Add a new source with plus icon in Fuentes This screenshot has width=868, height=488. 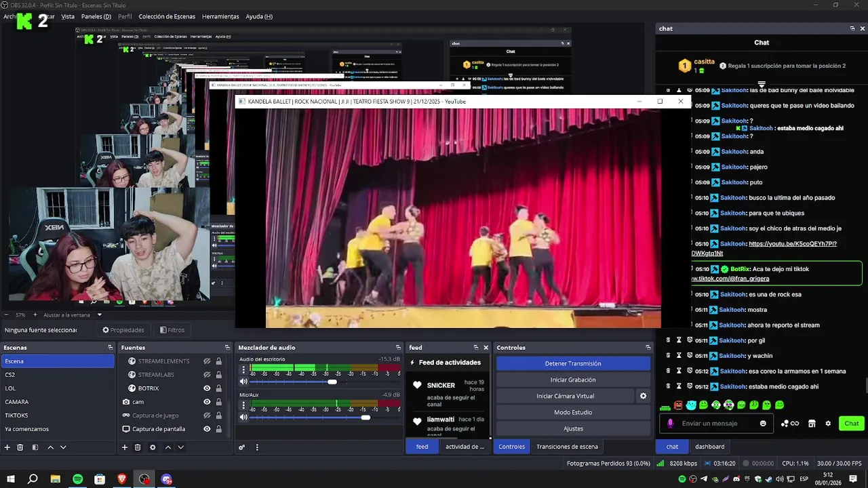pos(125,447)
